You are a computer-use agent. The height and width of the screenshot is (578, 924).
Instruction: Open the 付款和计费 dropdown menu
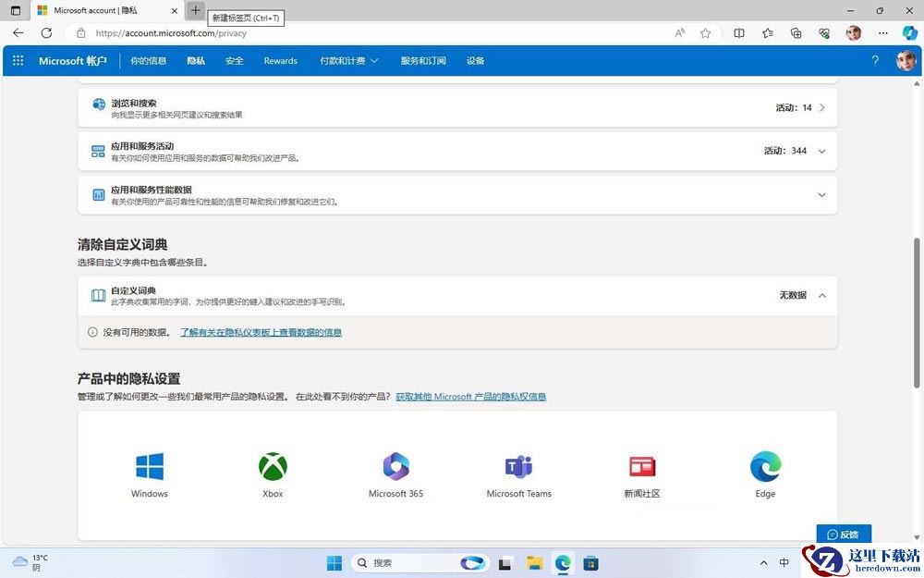pyautogui.click(x=349, y=61)
